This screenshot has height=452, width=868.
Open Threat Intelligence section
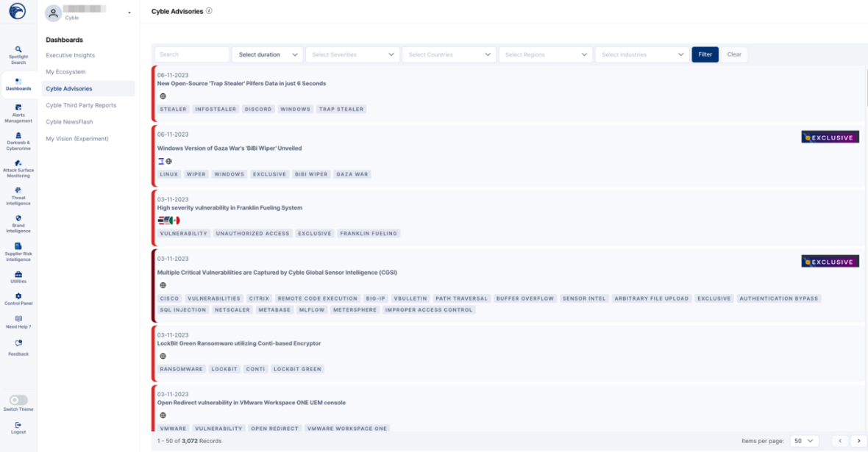pyautogui.click(x=18, y=196)
